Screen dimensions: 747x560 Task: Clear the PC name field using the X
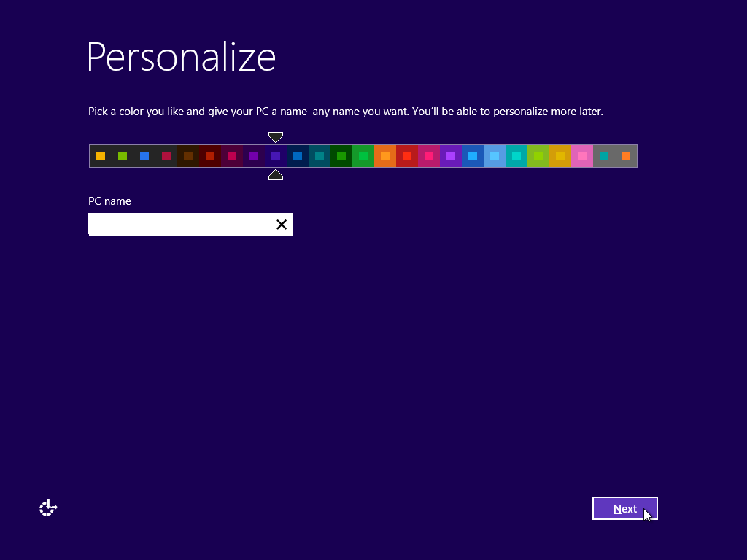coord(282,225)
